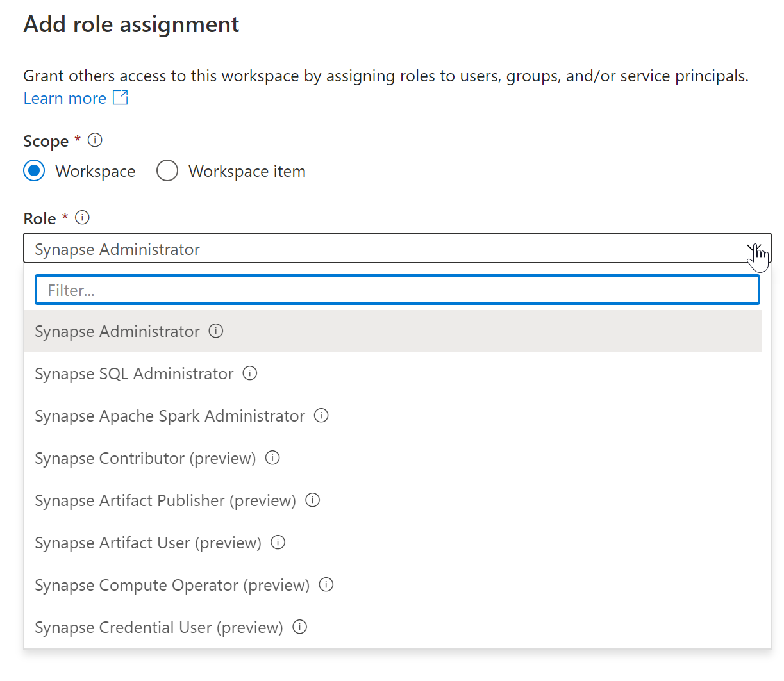Viewport: 784px width, 681px height.
Task: Click info icon beside Synapse Apache Spark Administrator
Action: click(321, 416)
